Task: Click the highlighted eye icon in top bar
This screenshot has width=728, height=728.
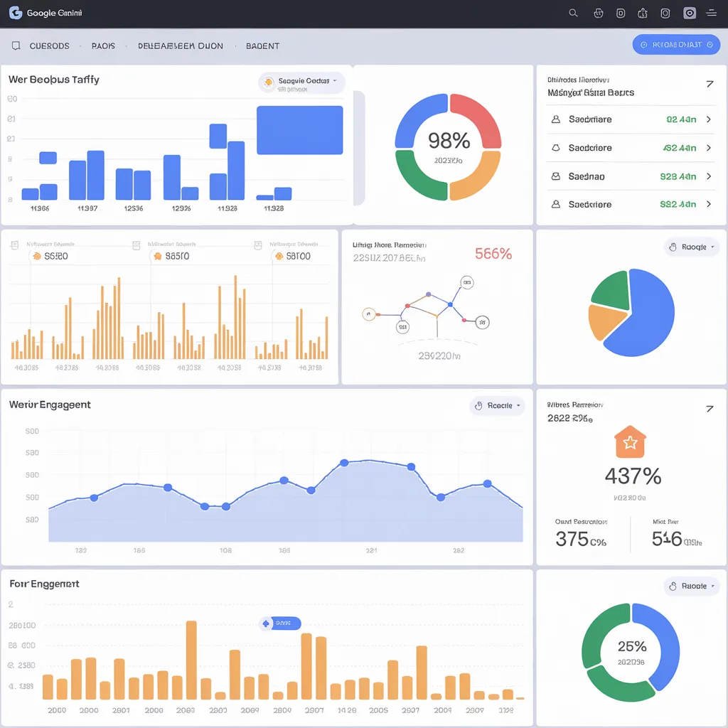Action: (x=689, y=13)
